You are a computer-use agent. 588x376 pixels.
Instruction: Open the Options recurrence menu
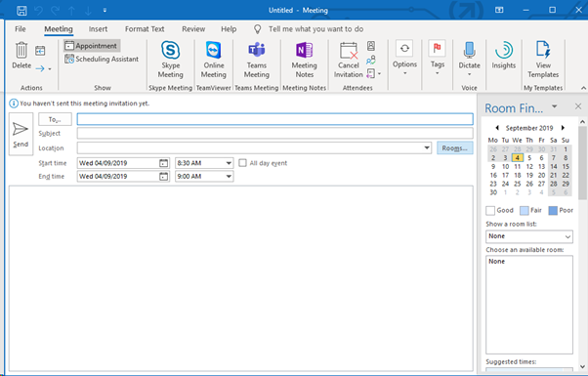point(404,57)
